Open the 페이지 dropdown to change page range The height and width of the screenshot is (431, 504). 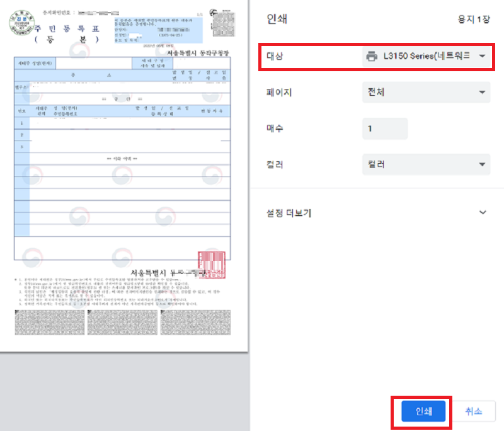pyautogui.click(x=426, y=92)
